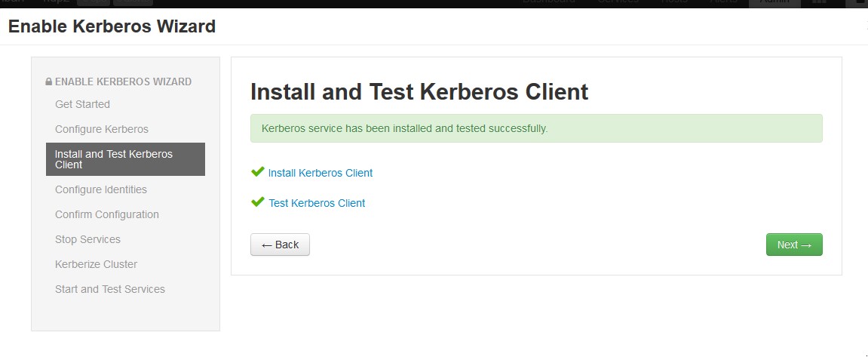
Task: Go back with the Back button
Action: [x=280, y=245]
